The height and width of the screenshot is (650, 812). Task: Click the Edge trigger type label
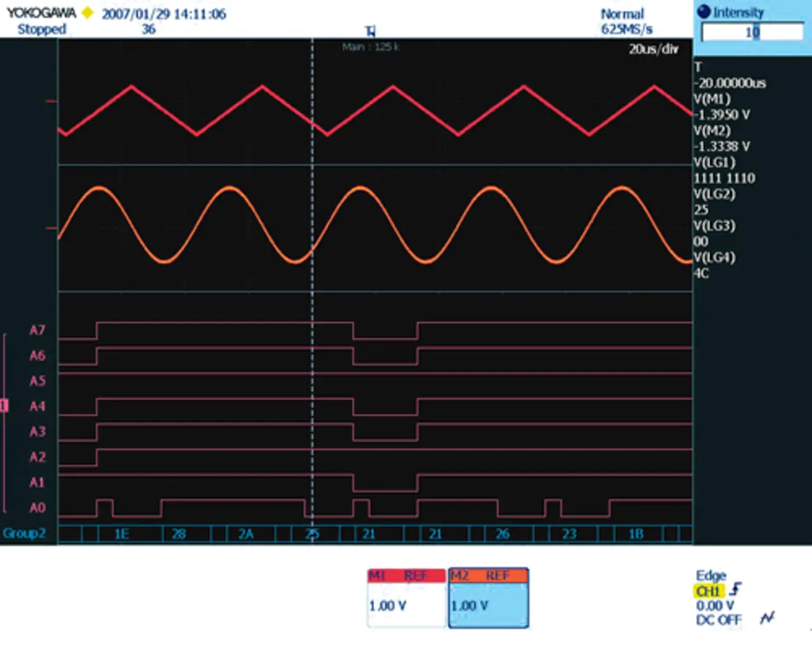pos(710,575)
